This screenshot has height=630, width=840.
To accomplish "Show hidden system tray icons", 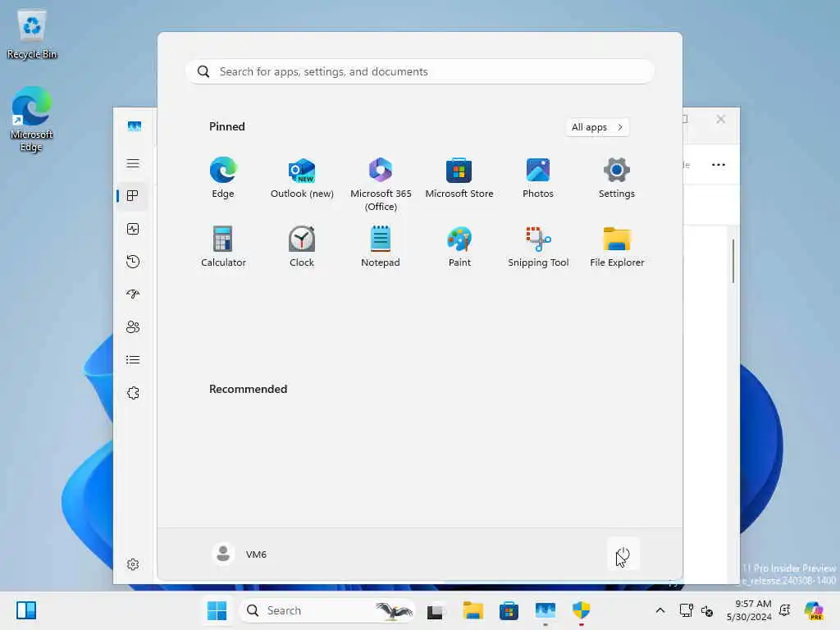I will [660, 610].
